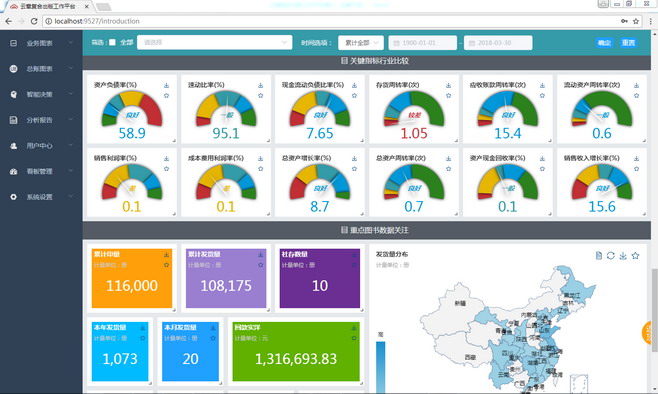Click the 1900-01-01 start date field

tap(423, 42)
